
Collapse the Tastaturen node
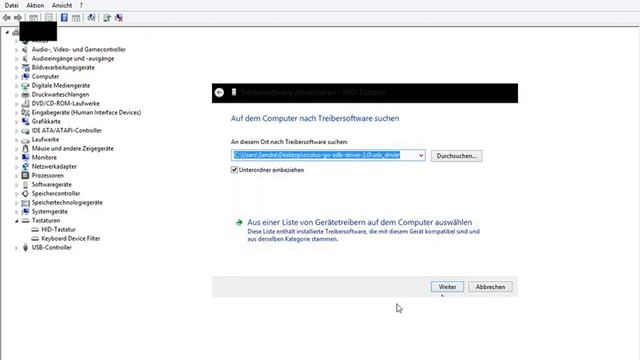[x=17, y=221]
